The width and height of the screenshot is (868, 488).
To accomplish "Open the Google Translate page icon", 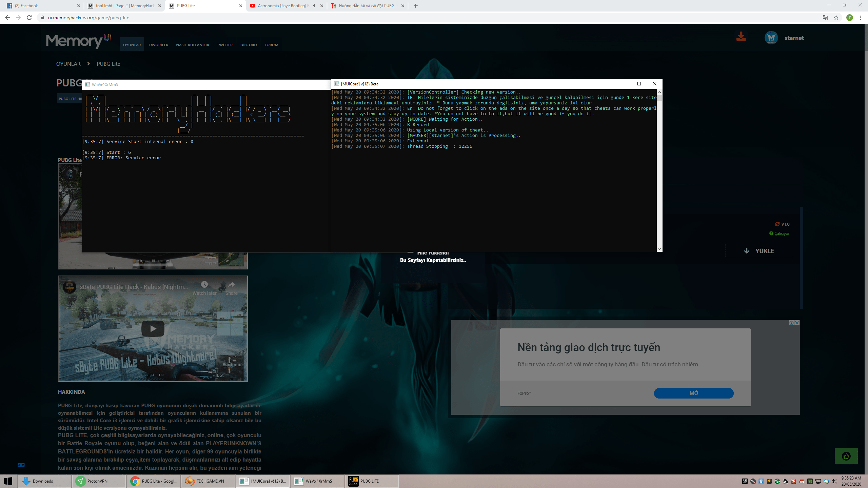I will 825,18.
